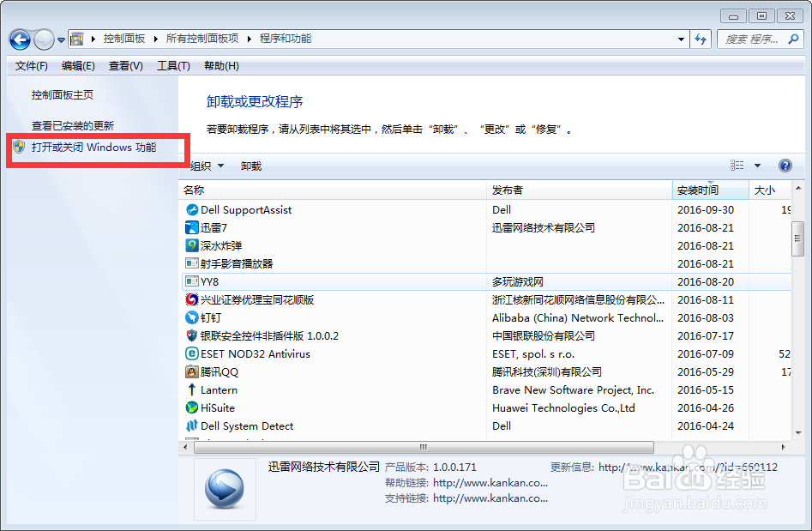Click the vertical scrollbar up arrow
Screen dimensions: 812x531
[798, 189]
